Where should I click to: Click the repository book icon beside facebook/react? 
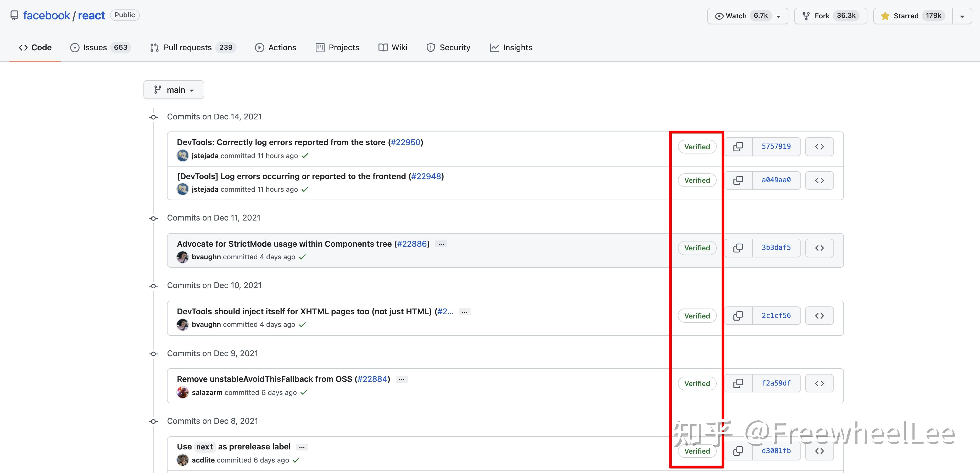pyautogui.click(x=14, y=15)
